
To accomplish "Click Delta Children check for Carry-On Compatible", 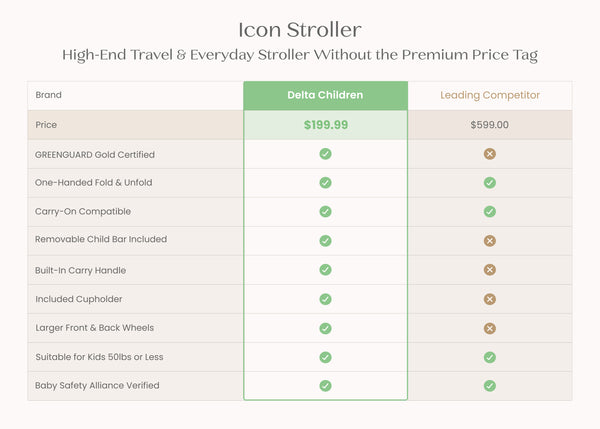I will pos(325,211).
